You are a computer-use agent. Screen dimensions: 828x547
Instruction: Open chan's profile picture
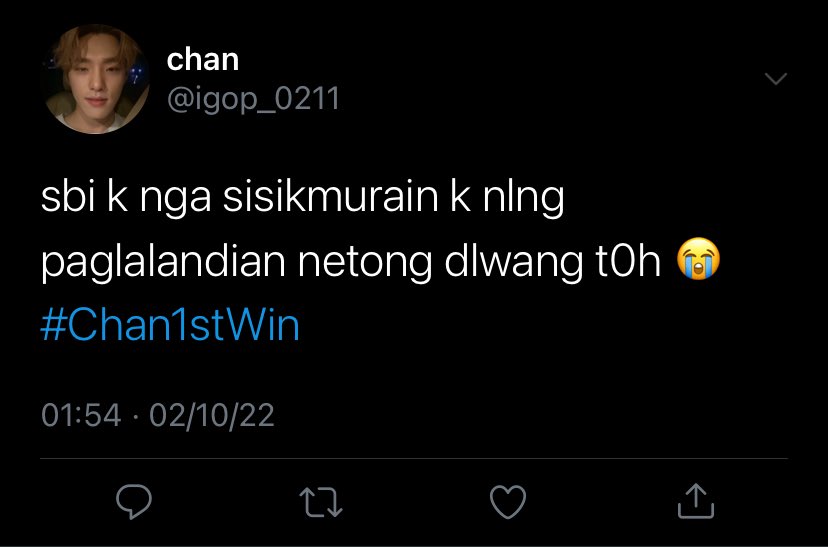pyautogui.click(x=95, y=79)
